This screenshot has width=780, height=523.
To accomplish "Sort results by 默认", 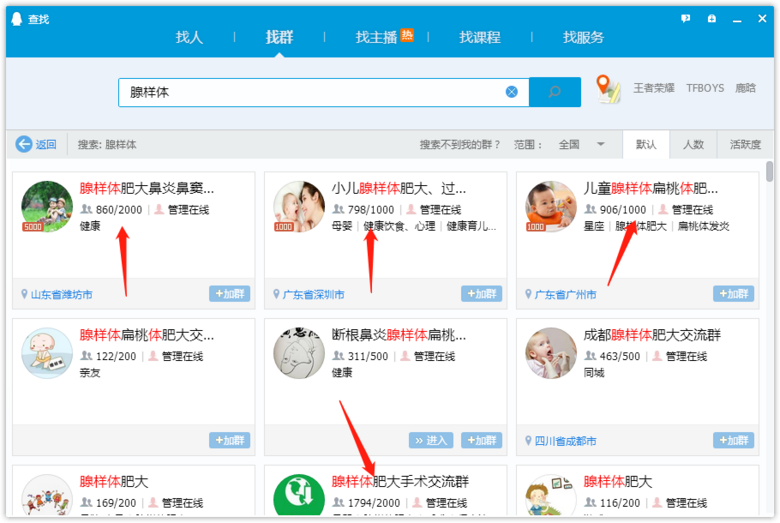I will tap(646, 144).
